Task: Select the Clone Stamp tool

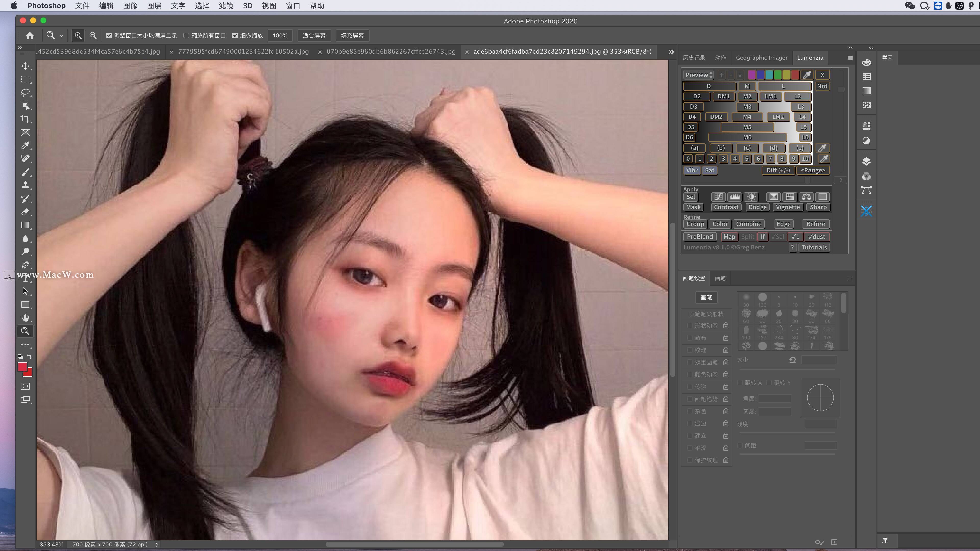Action: [26, 185]
